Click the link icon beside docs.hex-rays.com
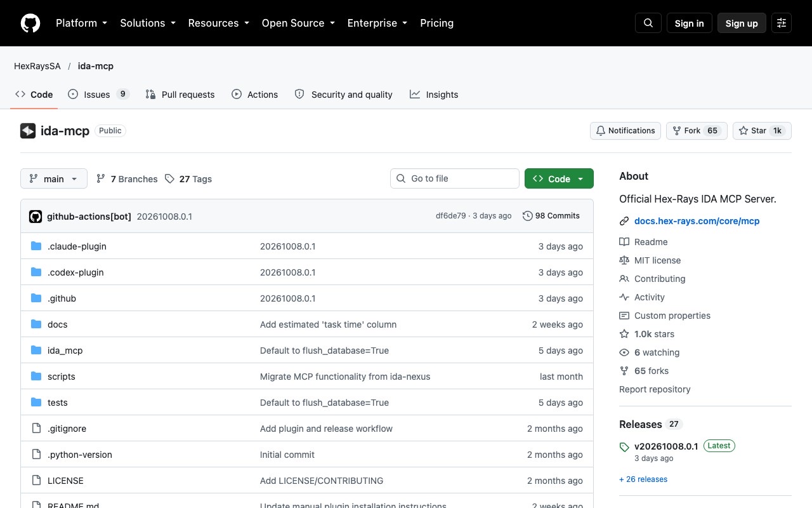The image size is (812, 508). coord(624,221)
